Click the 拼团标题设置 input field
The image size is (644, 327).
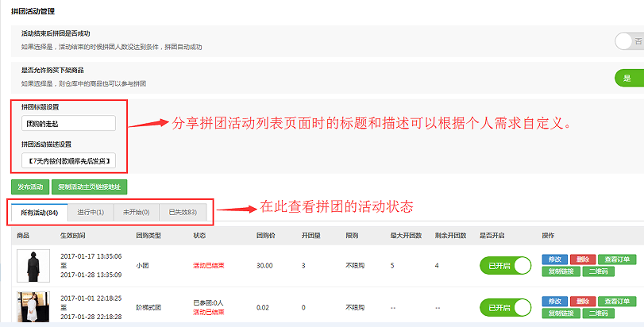[68, 123]
